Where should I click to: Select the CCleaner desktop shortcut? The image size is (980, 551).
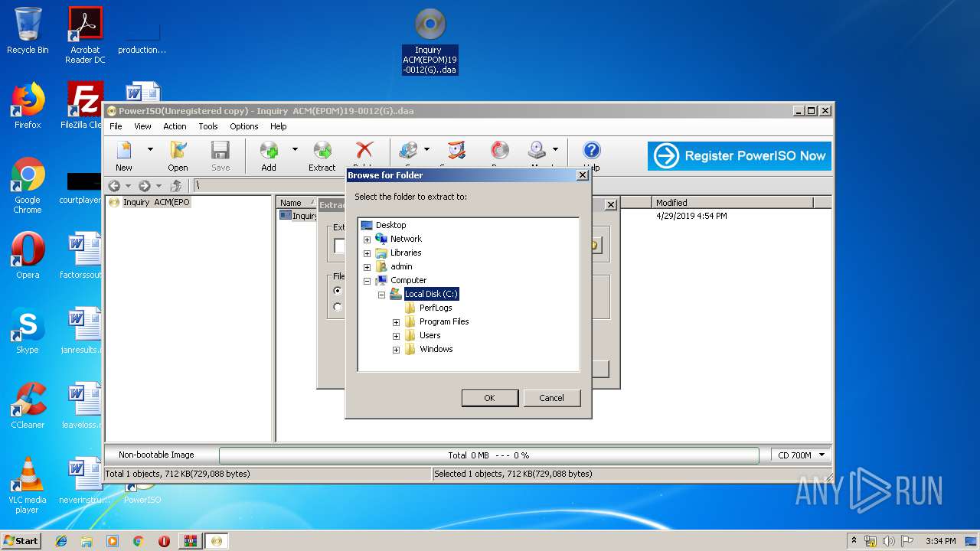coord(28,406)
